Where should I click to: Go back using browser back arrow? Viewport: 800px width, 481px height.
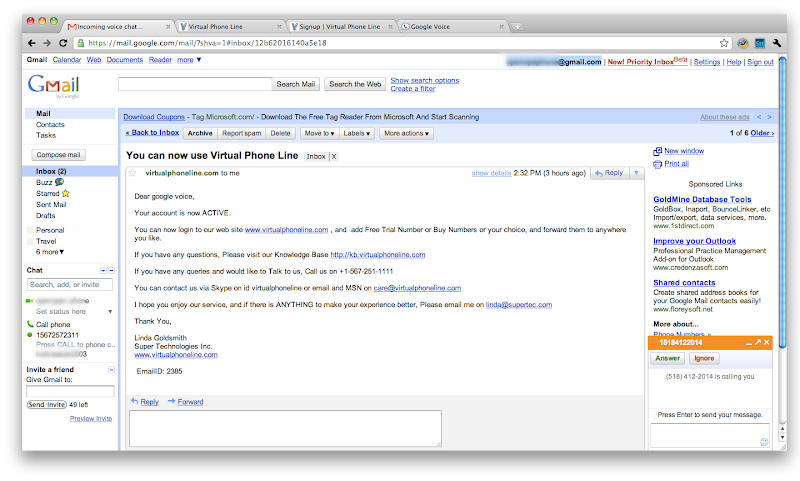point(32,43)
